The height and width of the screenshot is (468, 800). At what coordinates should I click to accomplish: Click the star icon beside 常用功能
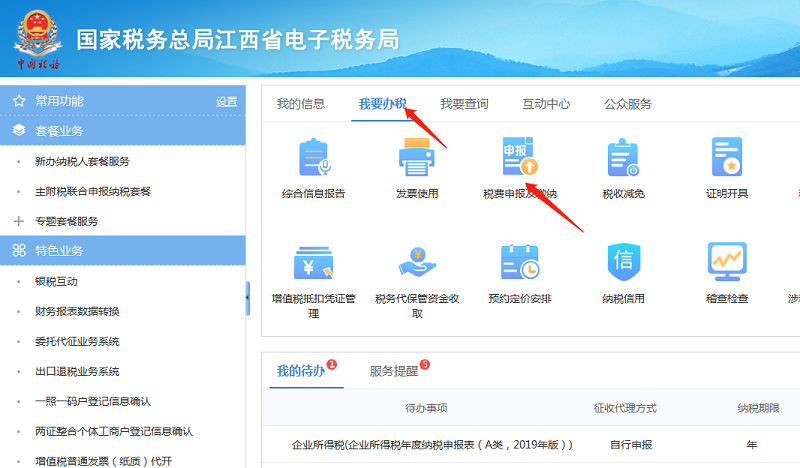(x=19, y=101)
